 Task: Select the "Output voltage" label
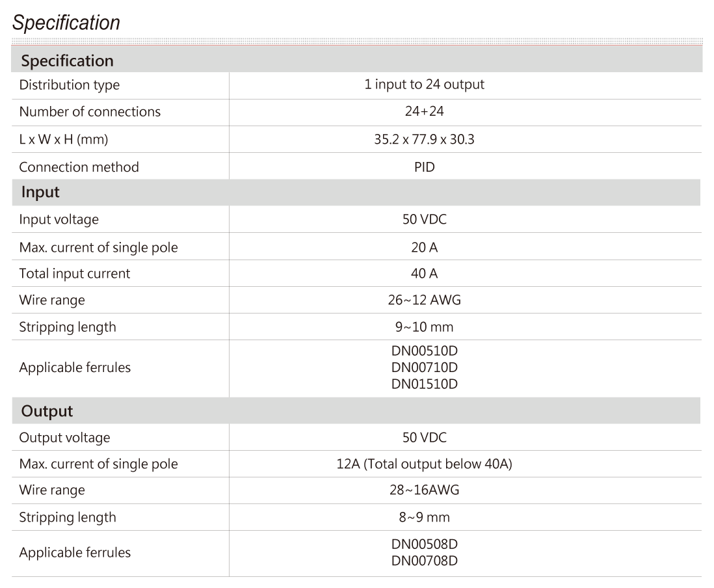coord(64,438)
